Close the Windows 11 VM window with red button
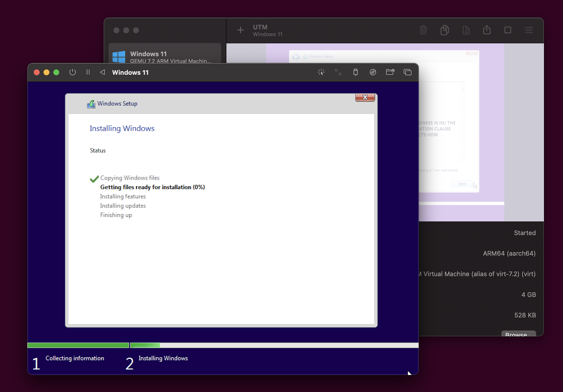This screenshot has width=563, height=392. [x=37, y=72]
